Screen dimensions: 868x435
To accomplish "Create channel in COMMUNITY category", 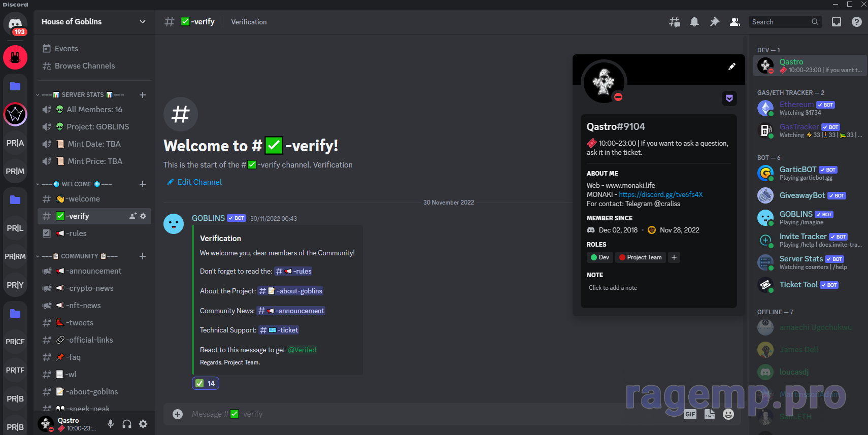I will pos(143,256).
